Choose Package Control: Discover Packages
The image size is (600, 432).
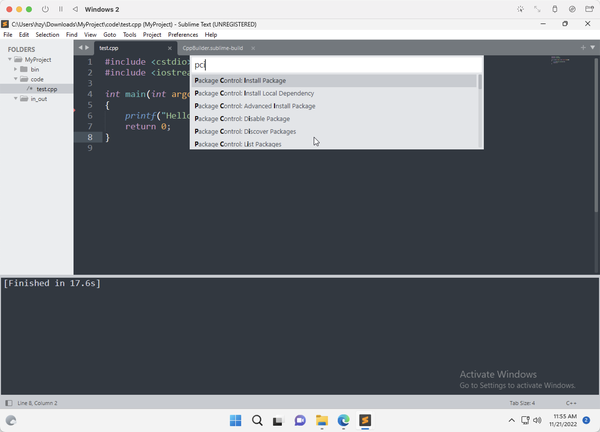pyautogui.click(x=334, y=131)
